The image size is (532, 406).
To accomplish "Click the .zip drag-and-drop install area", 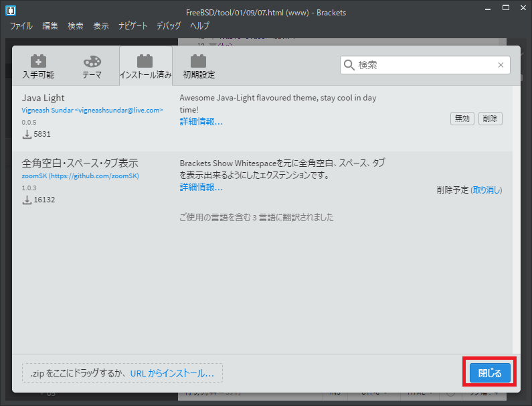I will [122, 373].
